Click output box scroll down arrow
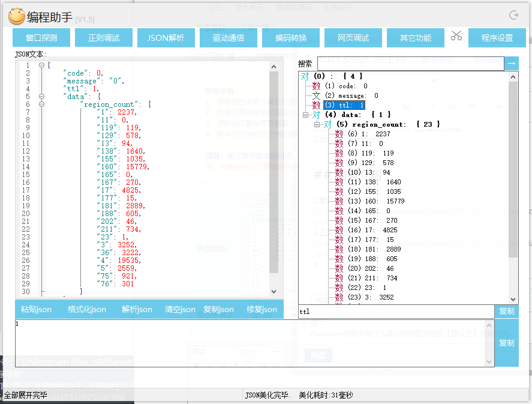The height and width of the screenshot is (404, 532). [x=489, y=362]
